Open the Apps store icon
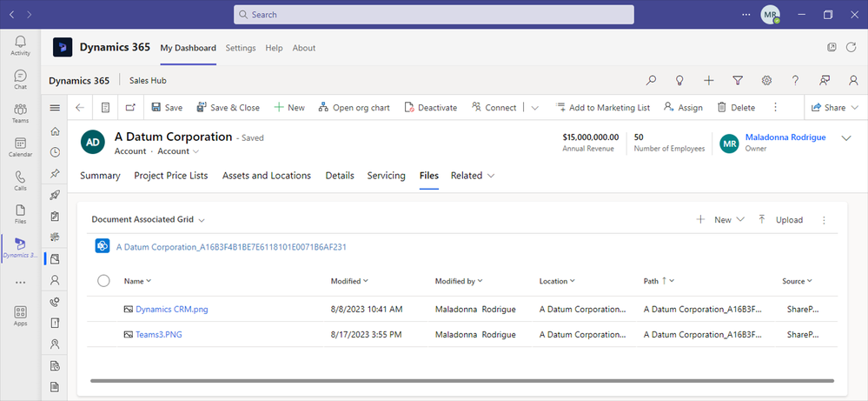The height and width of the screenshot is (401, 868). tap(21, 316)
